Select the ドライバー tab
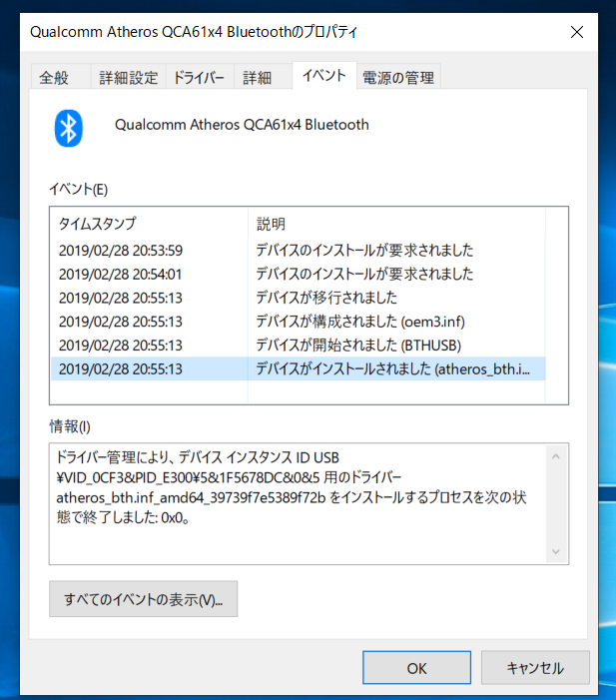 [x=200, y=77]
